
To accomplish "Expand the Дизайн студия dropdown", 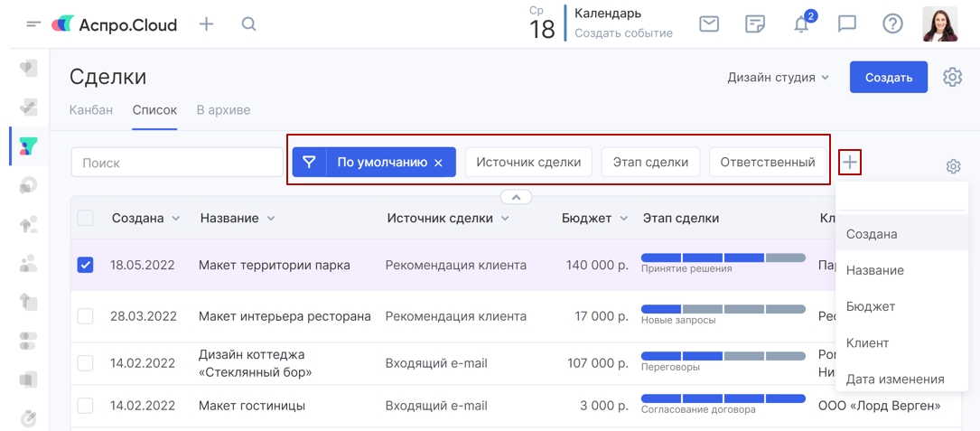I will pyautogui.click(x=778, y=78).
